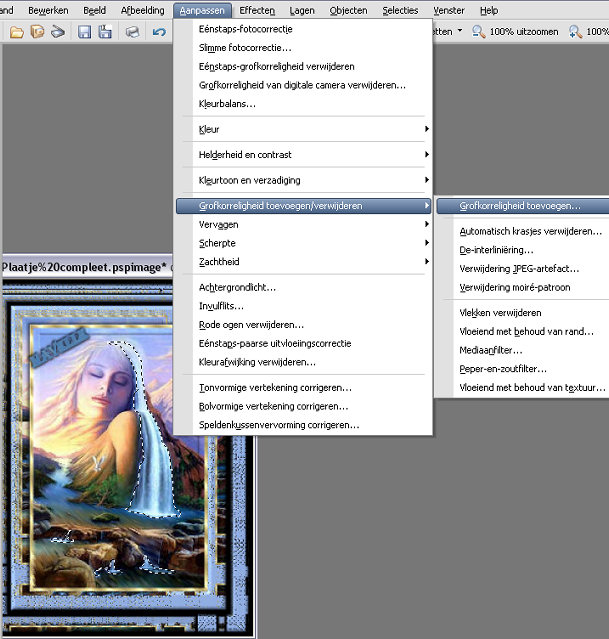Expand the Zachtheid submenu arrow
Image resolution: width=609 pixels, height=639 pixels.
[x=426, y=262]
